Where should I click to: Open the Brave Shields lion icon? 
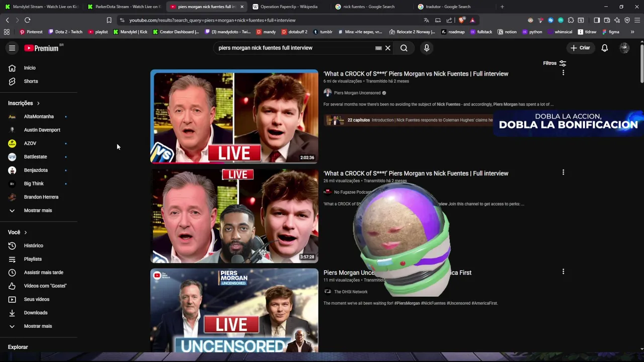click(x=461, y=20)
